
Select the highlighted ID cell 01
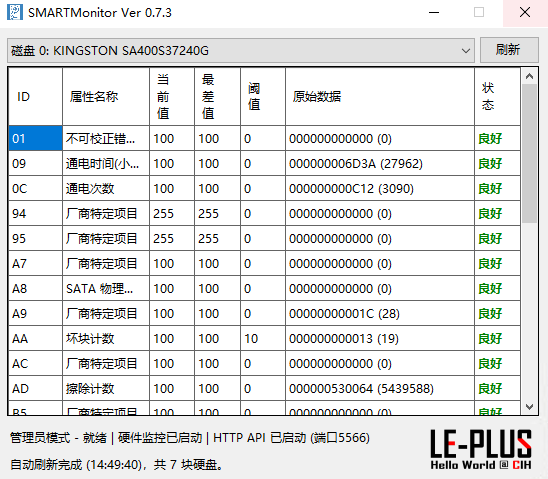tap(35, 138)
